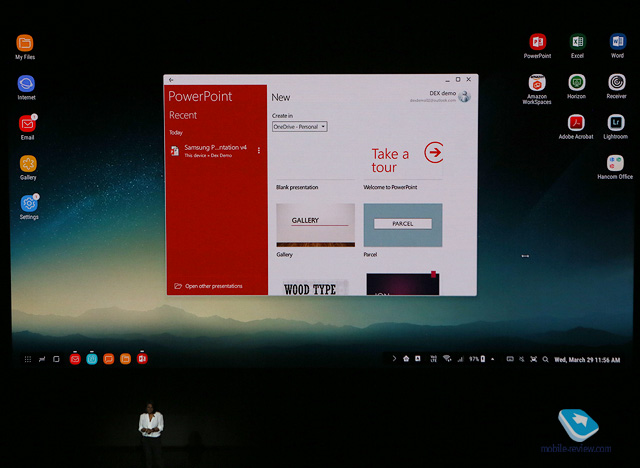Viewport: 640px width, 468px height.
Task: Launch Excel from desktop shortcut
Action: click(x=578, y=42)
